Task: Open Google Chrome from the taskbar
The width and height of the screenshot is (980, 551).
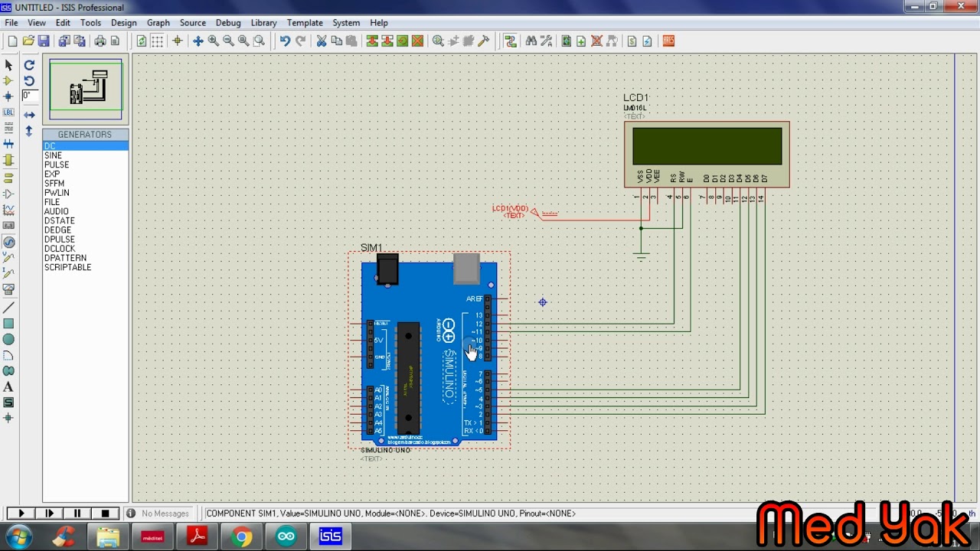Action: 242,536
